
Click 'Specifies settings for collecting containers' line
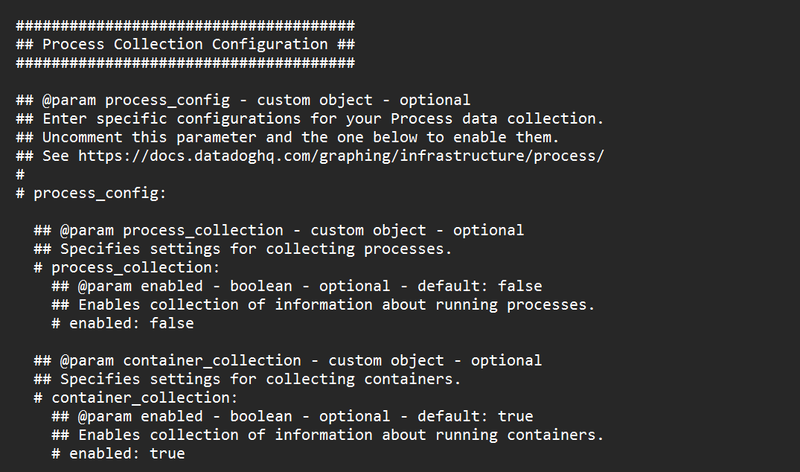click(x=246, y=378)
